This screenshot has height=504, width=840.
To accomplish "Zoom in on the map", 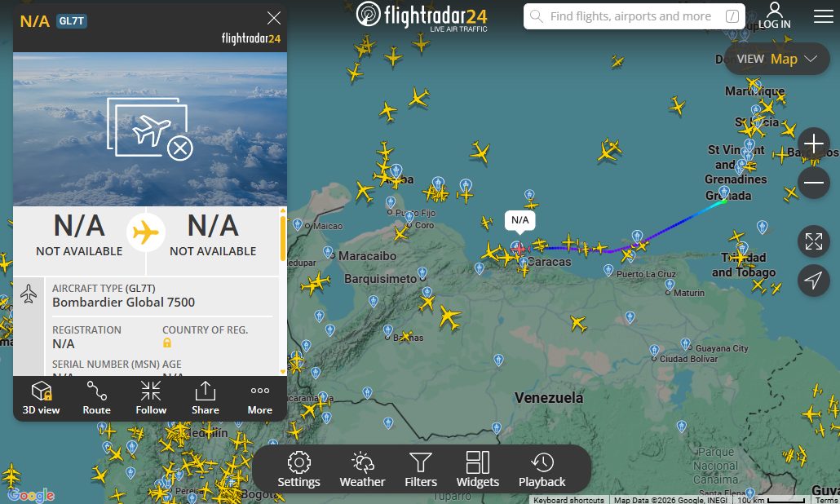I will coord(813,144).
